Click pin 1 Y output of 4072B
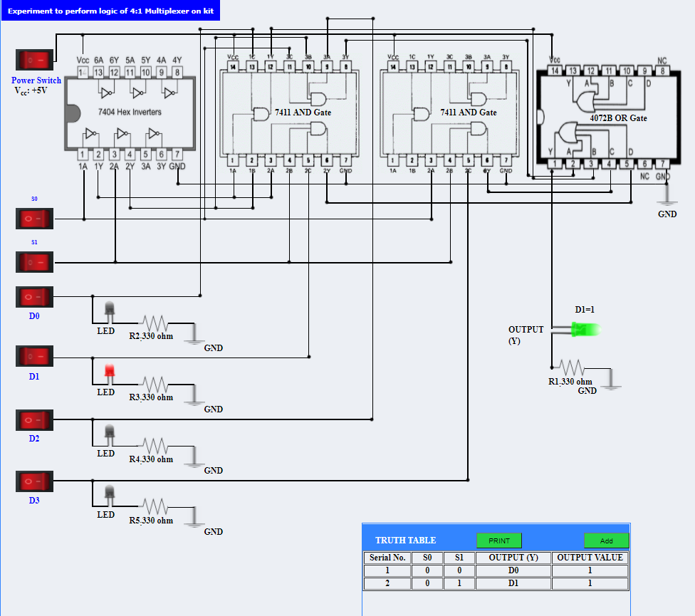This screenshot has width=695, height=616. 554,164
